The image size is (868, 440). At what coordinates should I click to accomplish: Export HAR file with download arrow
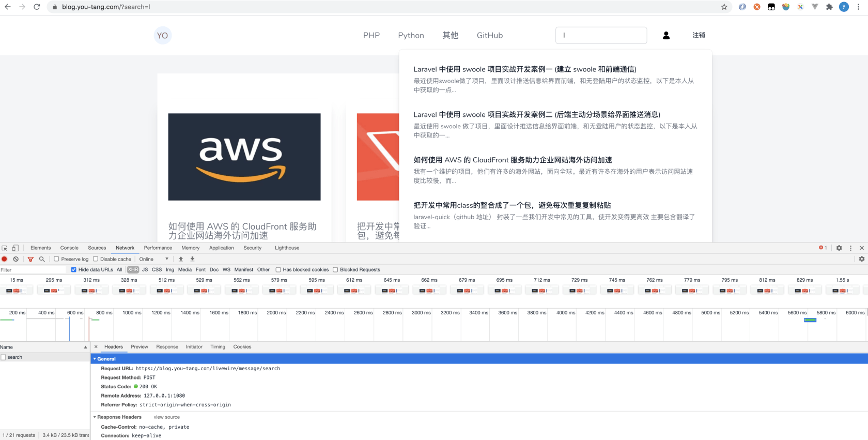point(192,259)
